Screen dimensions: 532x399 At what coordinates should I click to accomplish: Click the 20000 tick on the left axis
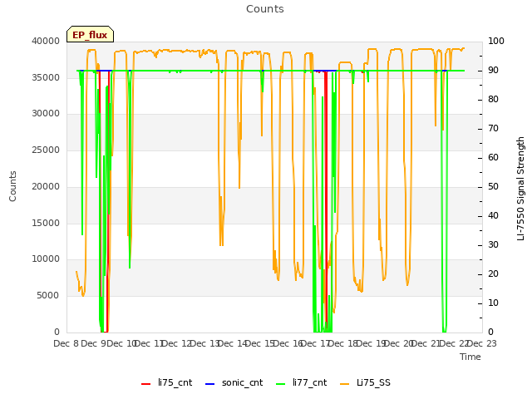[x=46, y=186]
